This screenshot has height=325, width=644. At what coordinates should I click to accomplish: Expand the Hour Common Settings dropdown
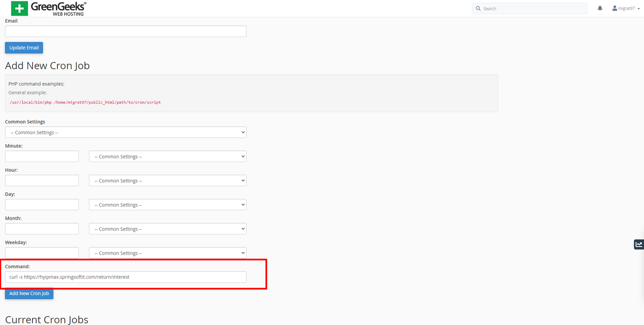coord(167,181)
